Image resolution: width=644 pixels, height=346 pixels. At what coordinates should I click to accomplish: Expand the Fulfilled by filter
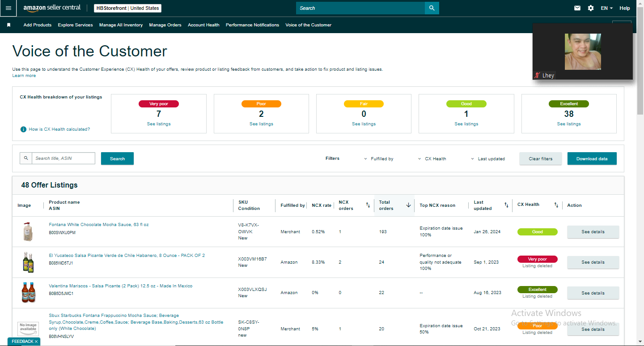pyautogui.click(x=379, y=159)
